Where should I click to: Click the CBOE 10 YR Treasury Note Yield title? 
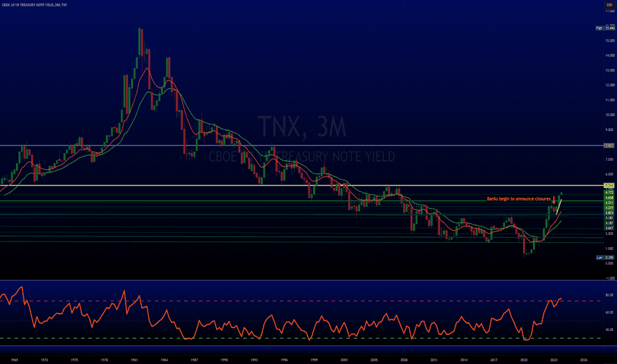pos(34,5)
